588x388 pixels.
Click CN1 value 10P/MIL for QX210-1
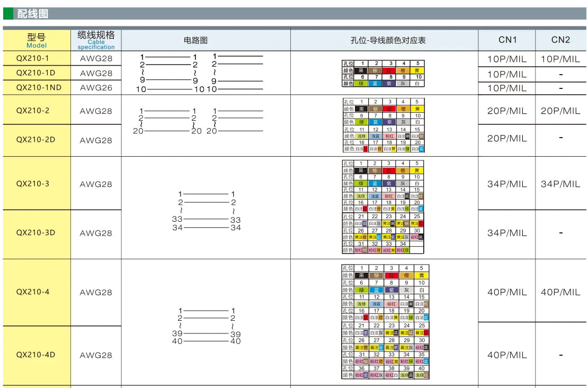[507, 59]
